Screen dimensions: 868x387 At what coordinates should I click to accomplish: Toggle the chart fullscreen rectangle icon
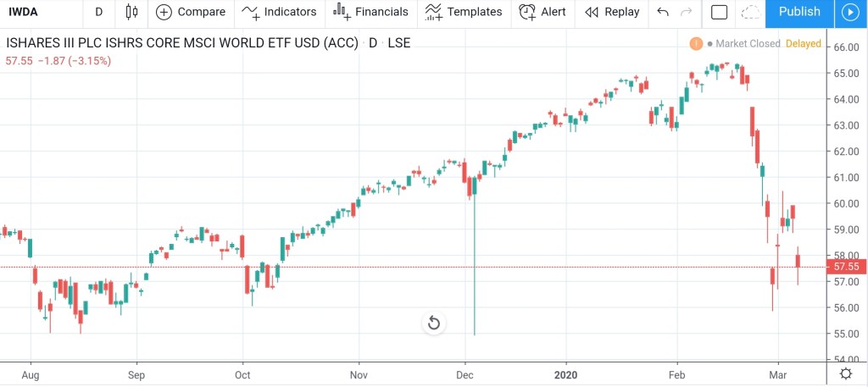(x=719, y=12)
